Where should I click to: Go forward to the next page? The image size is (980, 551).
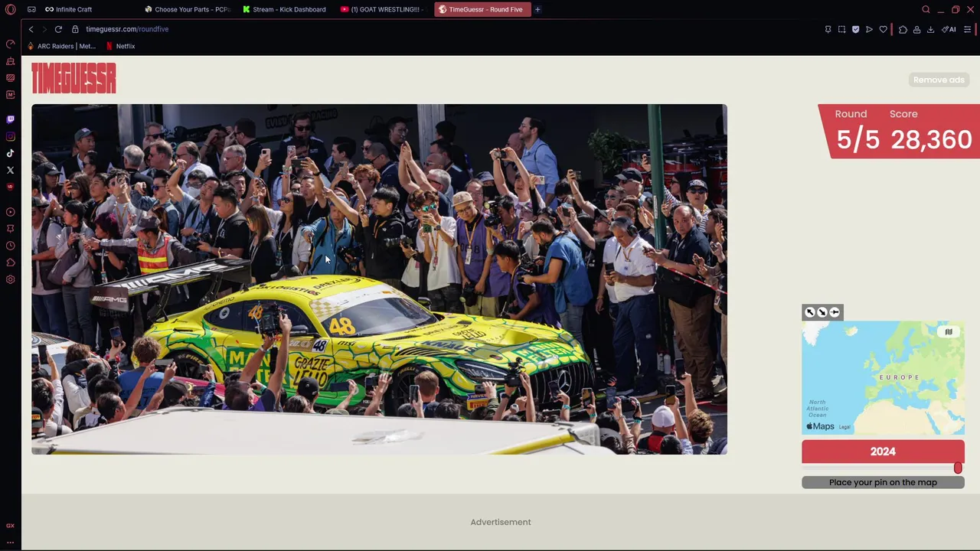coord(44,29)
